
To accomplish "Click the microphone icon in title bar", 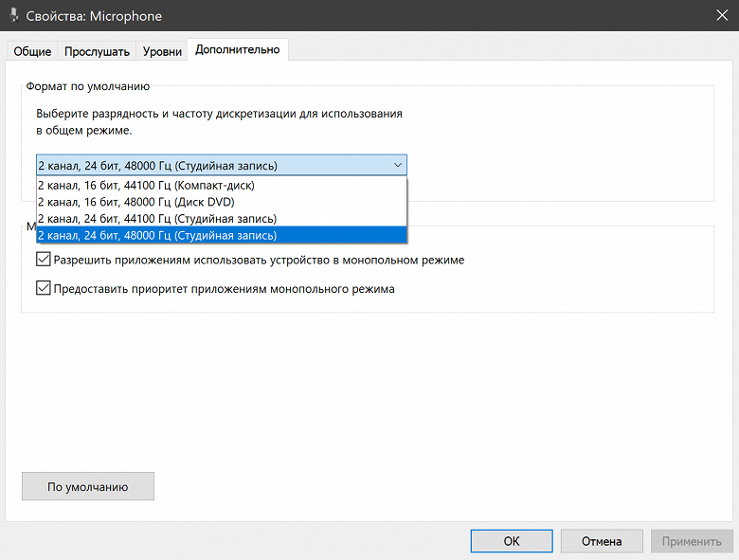I will [11, 15].
